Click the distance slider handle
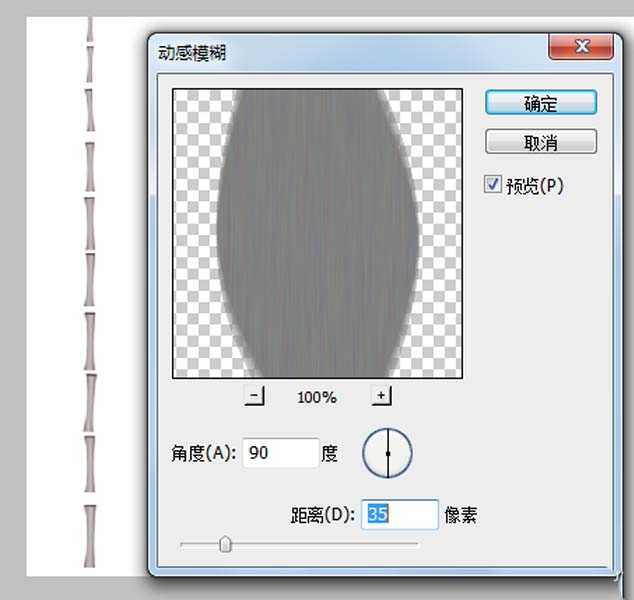The width and height of the screenshot is (634, 600). pyautogui.click(x=225, y=544)
